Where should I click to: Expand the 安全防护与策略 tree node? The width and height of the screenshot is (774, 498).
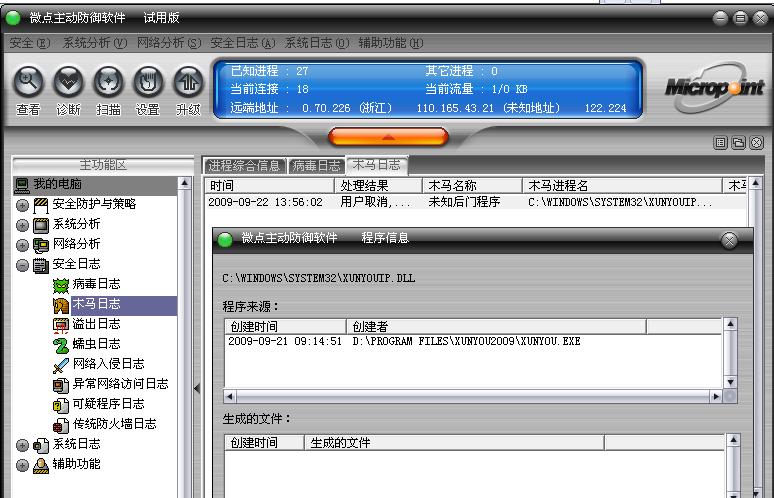pos(22,205)
